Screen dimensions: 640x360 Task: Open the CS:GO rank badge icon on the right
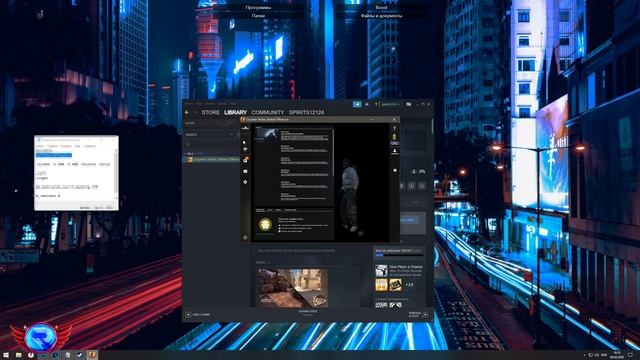[x=394, y=137]
